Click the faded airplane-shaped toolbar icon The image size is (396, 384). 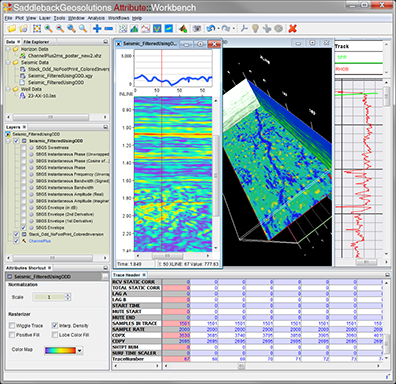(x=267, y=29)
